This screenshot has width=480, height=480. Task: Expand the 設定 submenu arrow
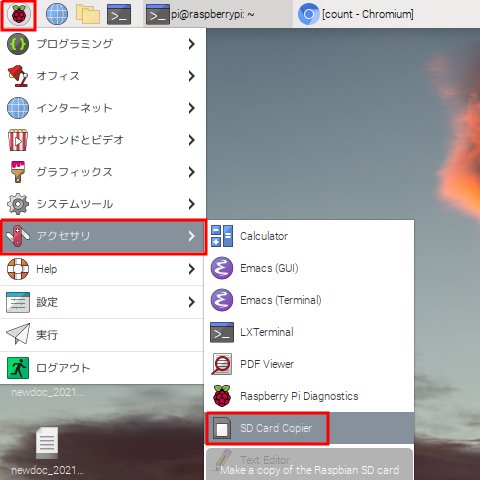coord(191,302)
